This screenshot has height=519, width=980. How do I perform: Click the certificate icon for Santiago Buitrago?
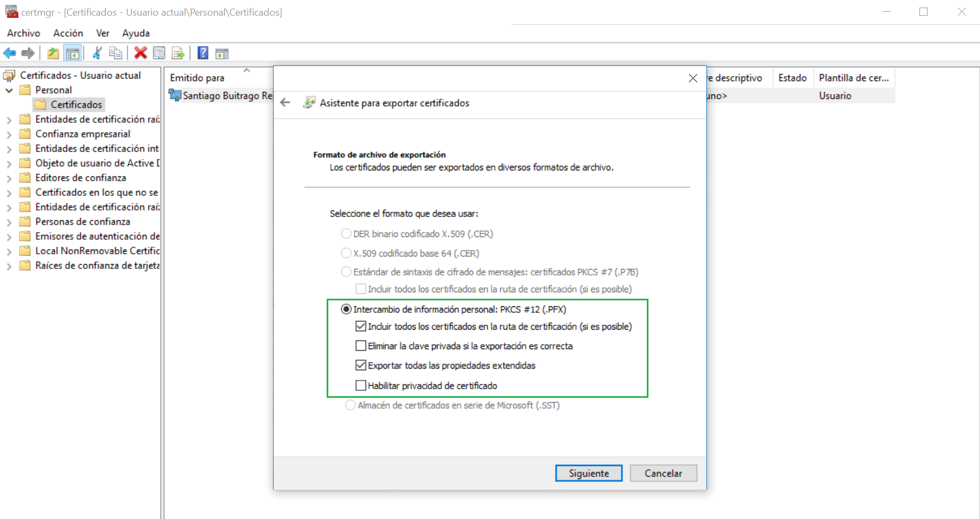coord(175,96)
